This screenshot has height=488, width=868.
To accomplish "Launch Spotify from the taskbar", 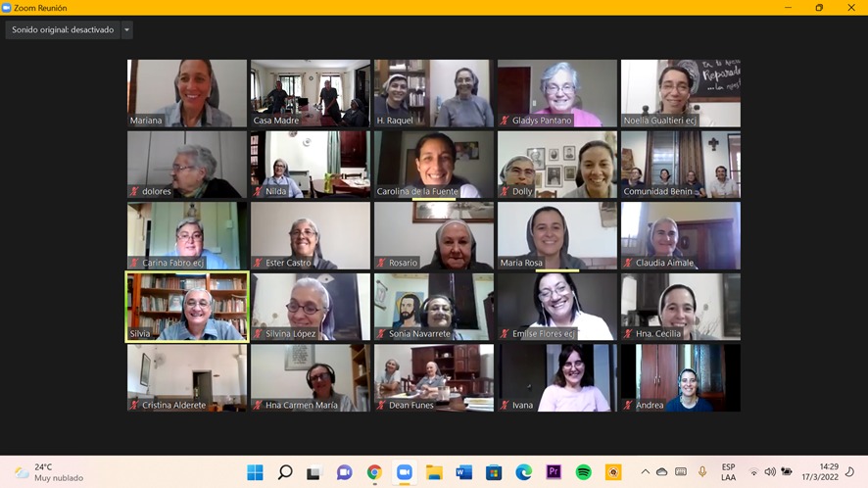I will [x=583, y=472].
